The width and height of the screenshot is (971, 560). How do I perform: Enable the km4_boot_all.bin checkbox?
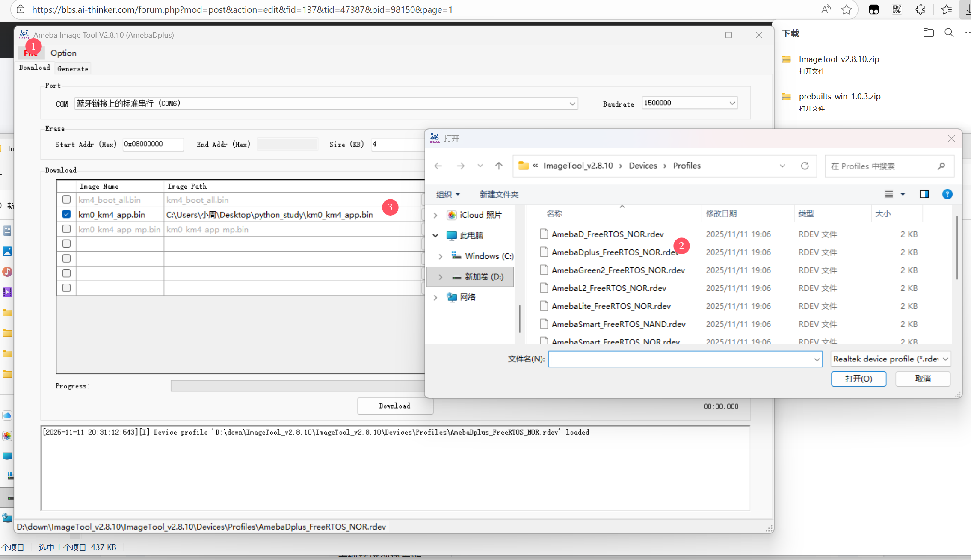tap(66, 199)
